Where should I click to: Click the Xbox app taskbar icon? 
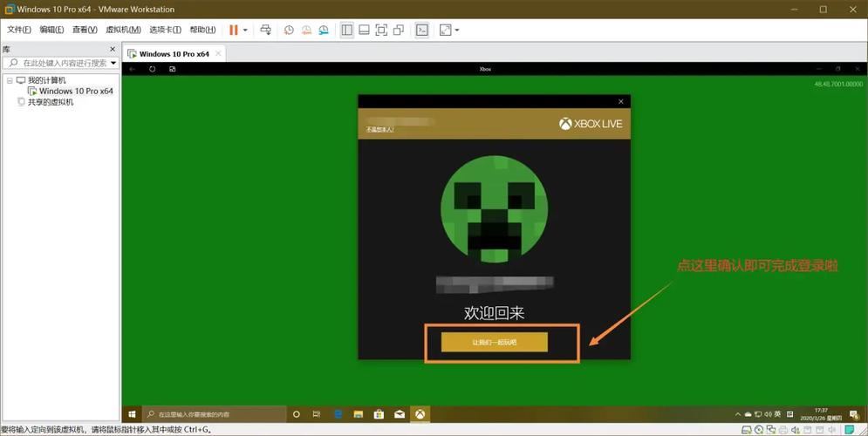point(420,414)
